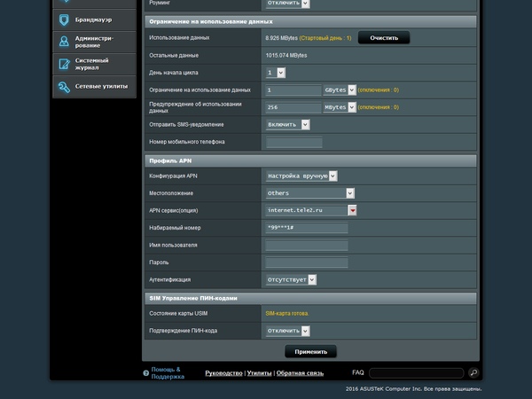Image resolution: width=532 pixels, height=399 pixels.
Task: Click the Набираемый номер label
Action: [x=175, y=228]
